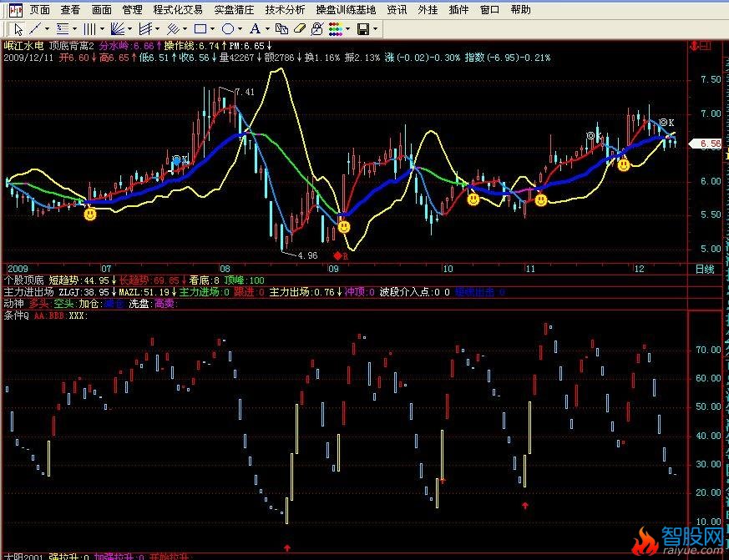The height and width of the screenshot is (560, 729).
Task: Activate the text annotation A tool
Action: click(x=255, y=29)
